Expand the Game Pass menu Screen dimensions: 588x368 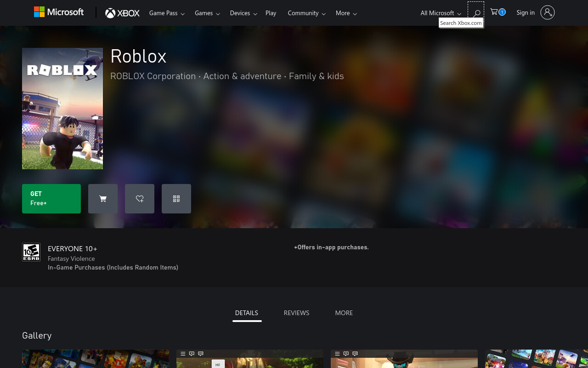click(x=167, y=13)
